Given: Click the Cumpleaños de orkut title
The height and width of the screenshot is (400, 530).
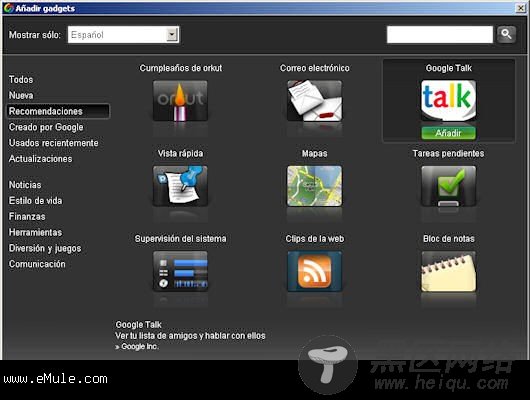Looking at the screenshot, I should 181,68.
